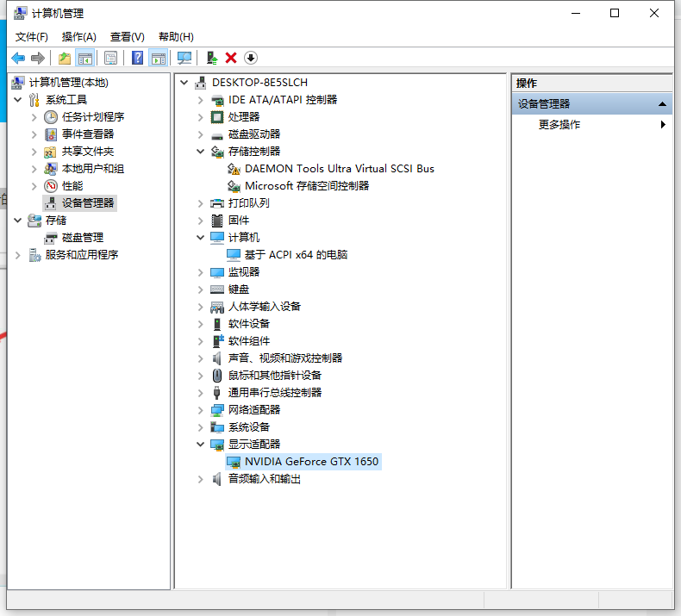Viewport: 681px width, 616px height.
Task: Click the update driver icon with green arrow
Action: pyautogui.click(x=211, y=58)
